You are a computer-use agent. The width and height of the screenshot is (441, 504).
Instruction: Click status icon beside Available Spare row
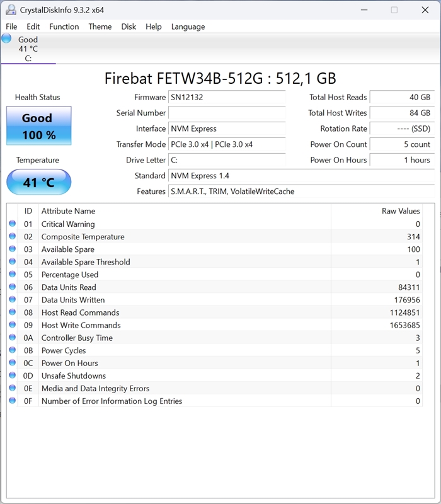point(13,249)
